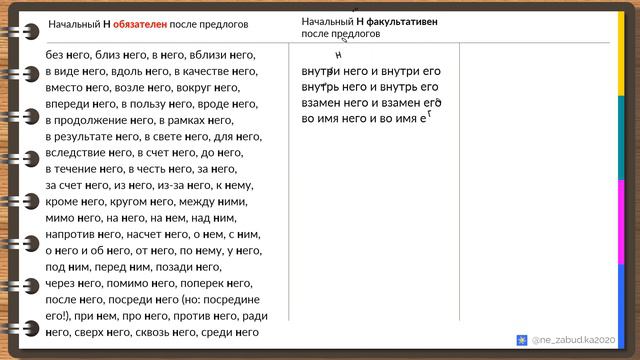Select the line 'внутрь него и внутрь его'
The height and width of the screenshot is (360, 640).
pyautogui.click(x=370, y=87)
